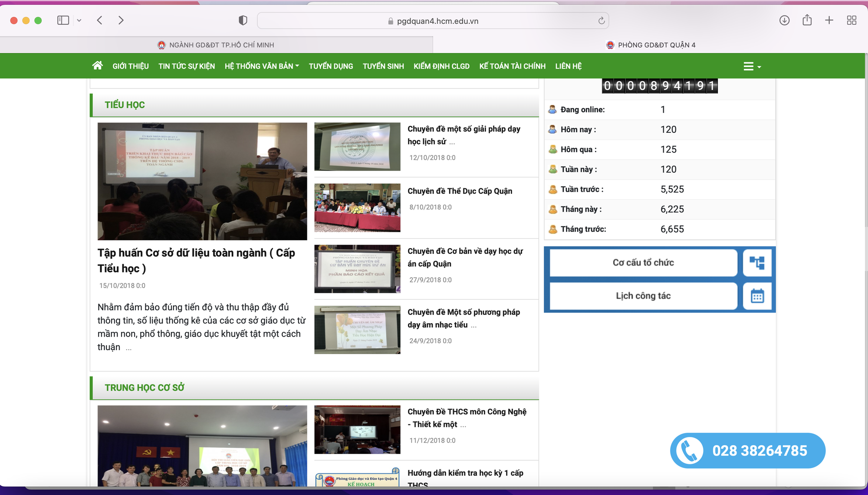Open Safari downloads icon

click(x=784, y=20)
